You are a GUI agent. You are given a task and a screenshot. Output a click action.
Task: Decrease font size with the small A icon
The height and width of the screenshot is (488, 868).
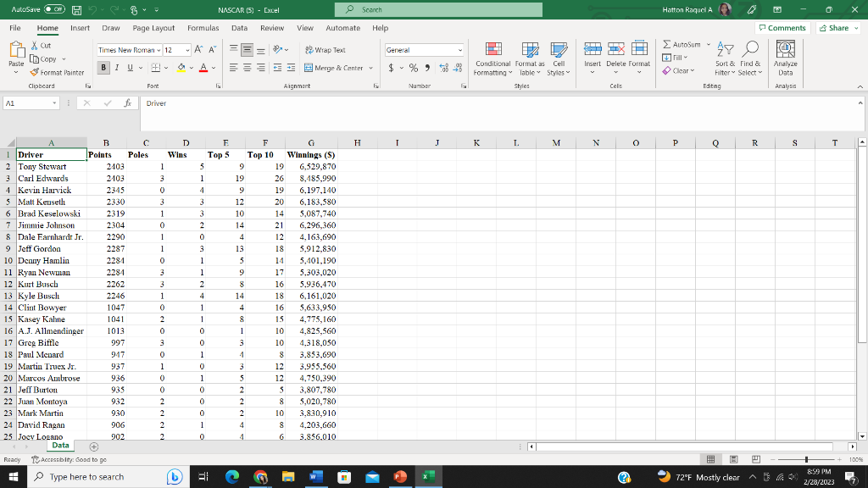pos(212,50)
